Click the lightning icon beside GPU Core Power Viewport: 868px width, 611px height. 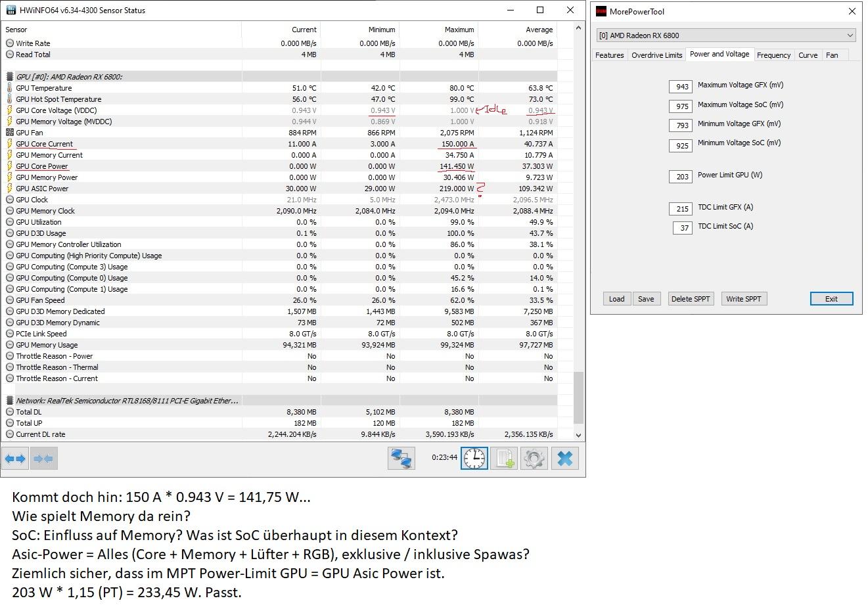10,166
